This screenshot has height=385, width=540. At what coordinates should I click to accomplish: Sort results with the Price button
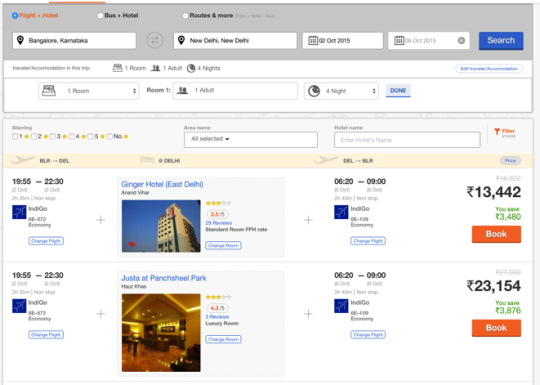510,161
